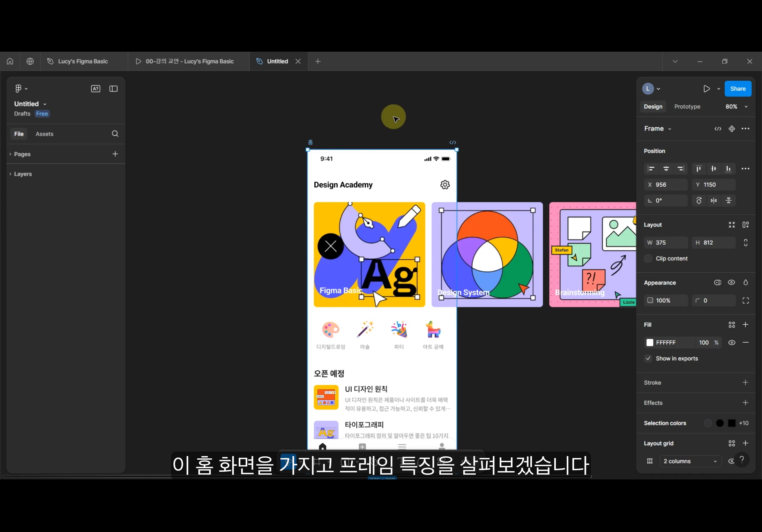The height and width of the screenshot is (532, 762).
Task: Switch to the Assets tab
Action: tap(44, 134)
